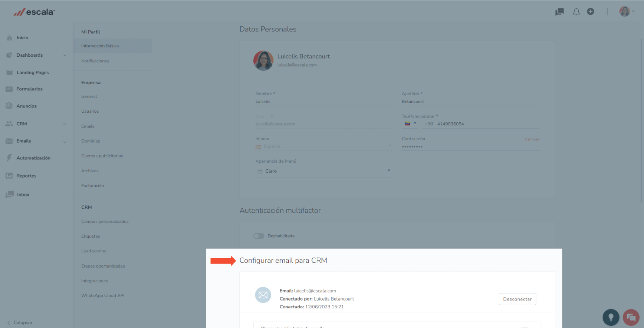Click the Nombre field with Luicelis
This screenshot has width=644, height=328.
[324, 102]
